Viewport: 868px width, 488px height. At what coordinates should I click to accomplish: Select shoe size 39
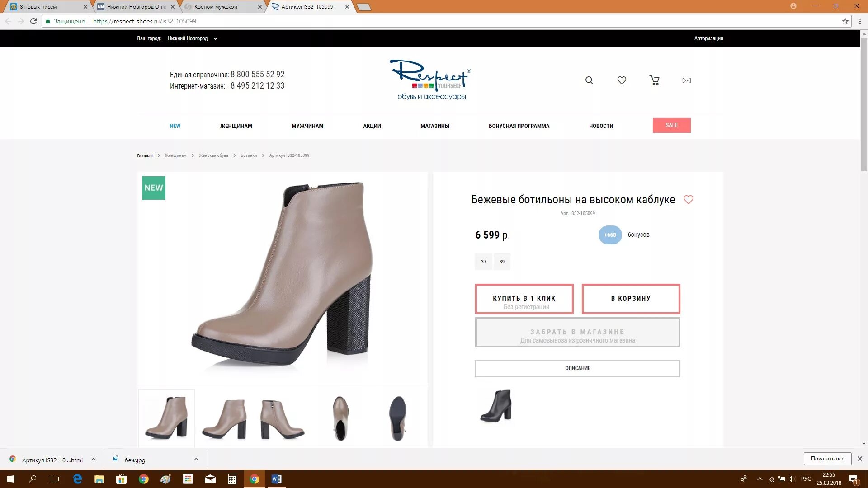[x=502, y=262]
